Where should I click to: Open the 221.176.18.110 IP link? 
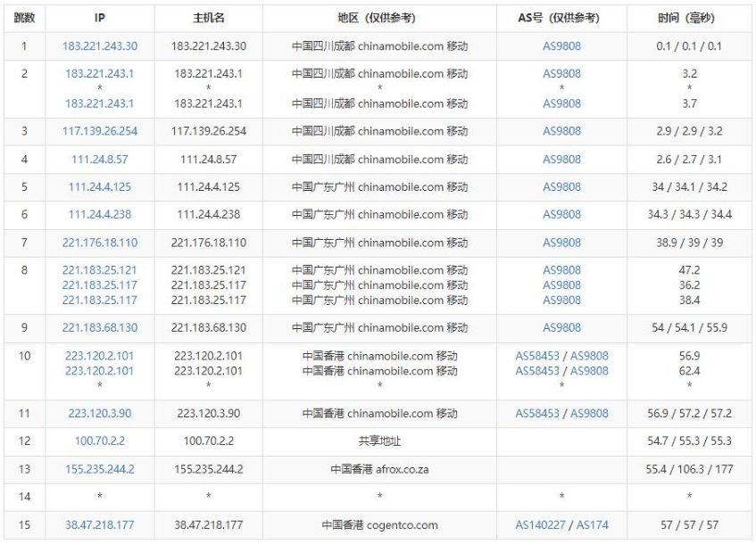click(x=100, y=243)
